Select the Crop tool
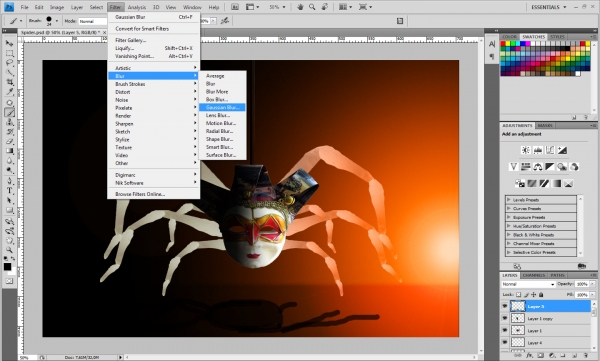 [10, 82]
